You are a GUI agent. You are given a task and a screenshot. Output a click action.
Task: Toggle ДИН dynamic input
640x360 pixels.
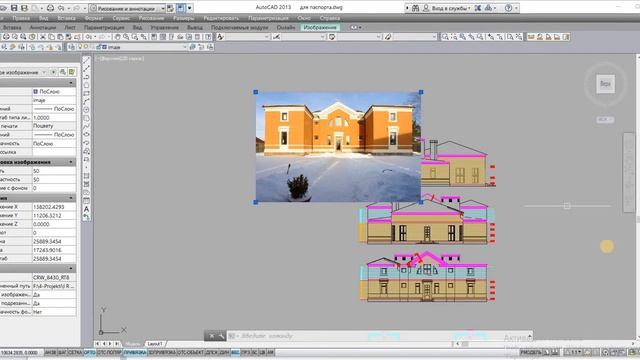[224, 352]
